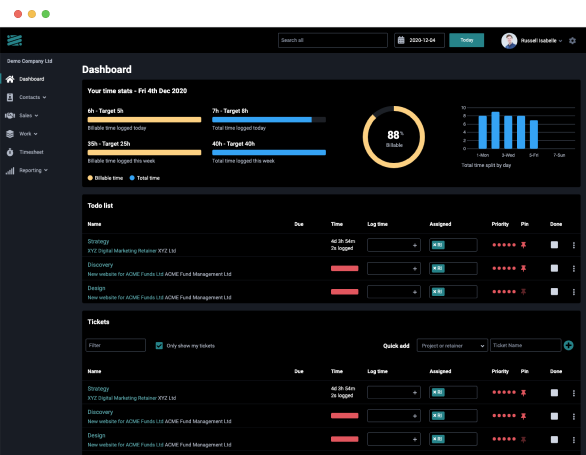This screenshot has width=586, height=455.
Task: Pin the Discovery ticket in Tickets table
Action: pos(524,416)
